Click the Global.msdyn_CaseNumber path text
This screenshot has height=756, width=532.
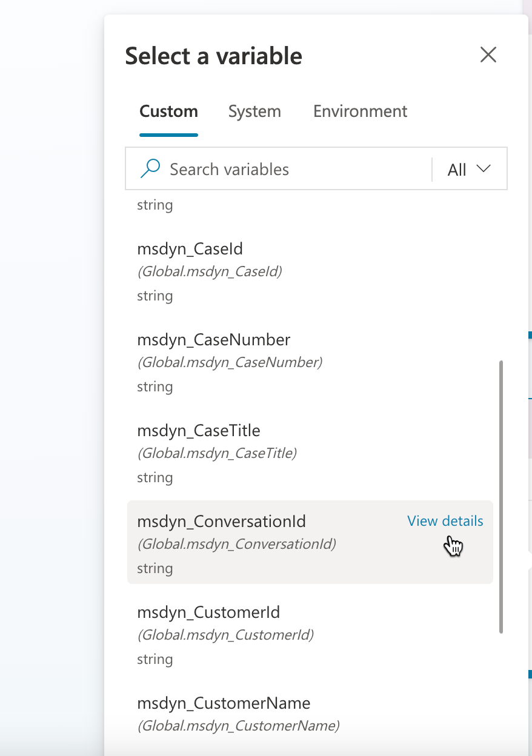point(230,362)
